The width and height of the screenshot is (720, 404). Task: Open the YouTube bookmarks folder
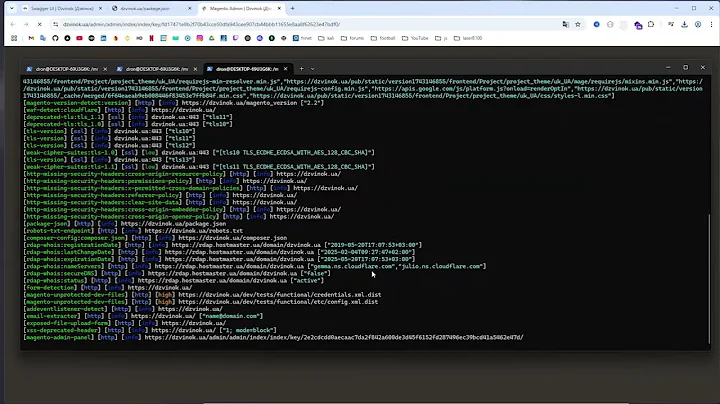415,38
